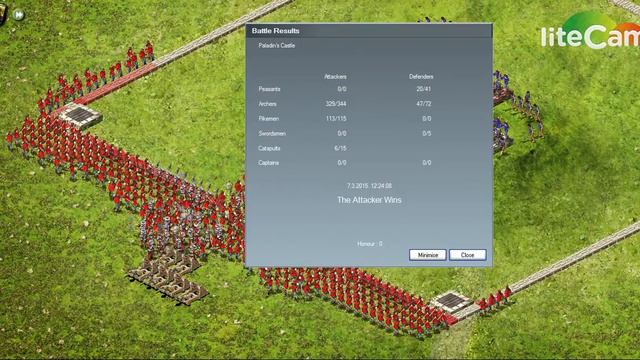Select the "Captains" row label
This screenshot has width=640, height=360.
[268, 163]
